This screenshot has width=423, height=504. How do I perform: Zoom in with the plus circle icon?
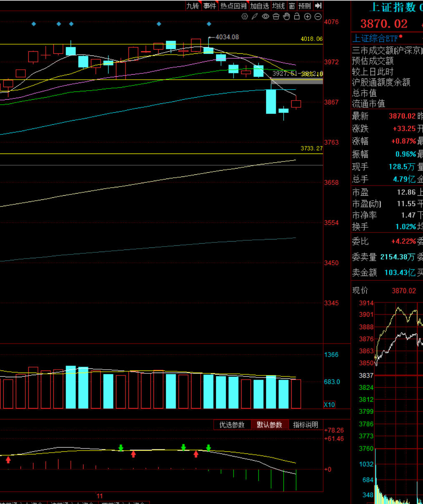307,17
